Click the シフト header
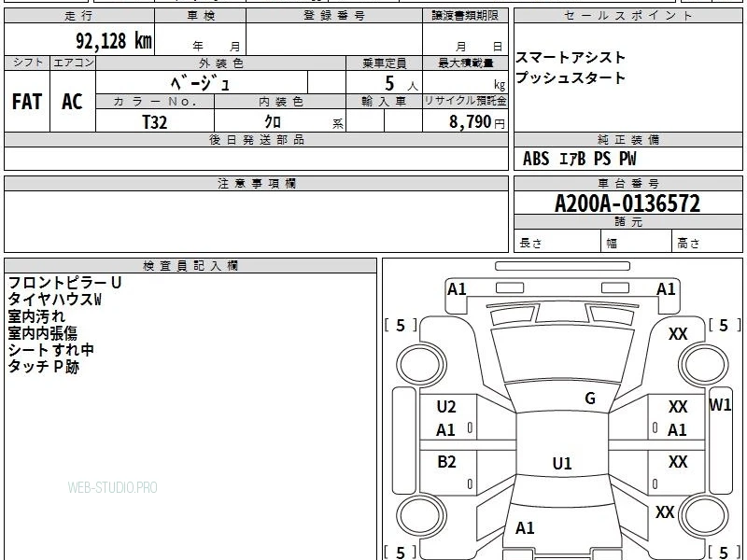Viewport: 747px width, 560px height. point(27,63)
